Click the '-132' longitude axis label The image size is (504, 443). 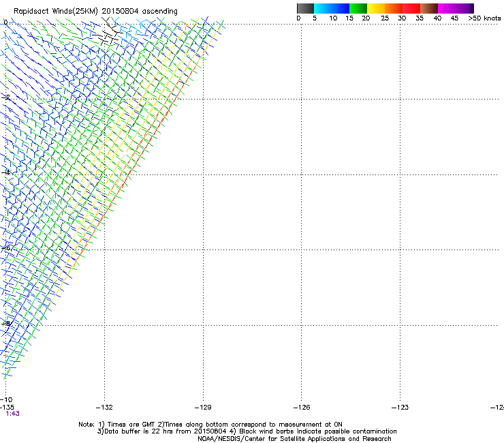104,408
